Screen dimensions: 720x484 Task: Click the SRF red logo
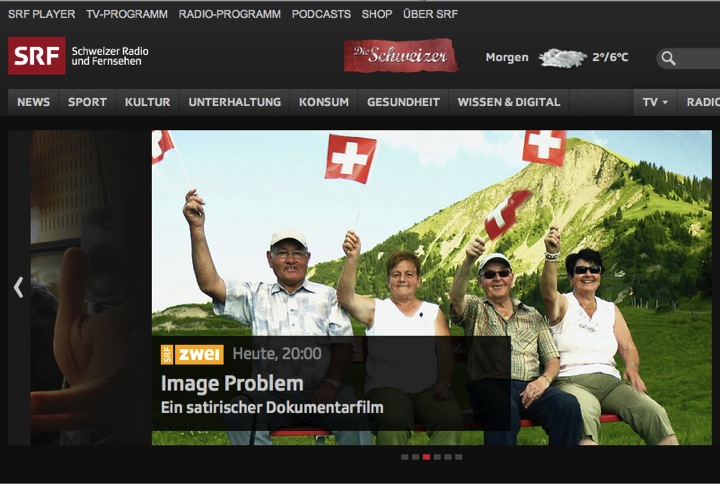(x=37, y=56)
